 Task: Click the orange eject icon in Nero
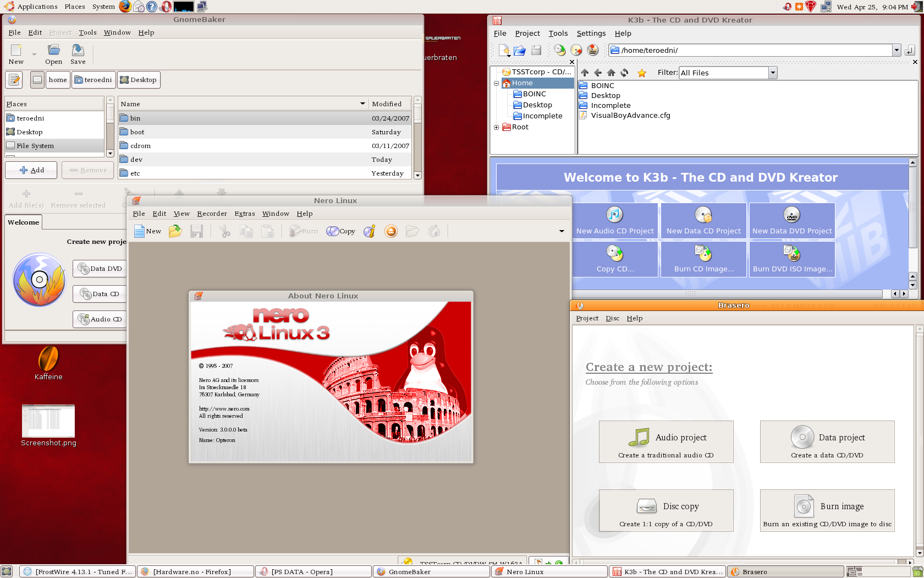pyautogui.click(x=391, y=231)
